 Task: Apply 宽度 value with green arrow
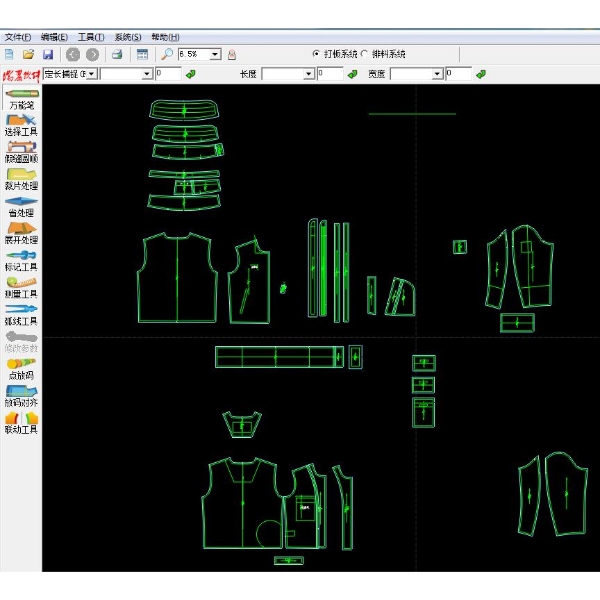[x=481, y=74]
